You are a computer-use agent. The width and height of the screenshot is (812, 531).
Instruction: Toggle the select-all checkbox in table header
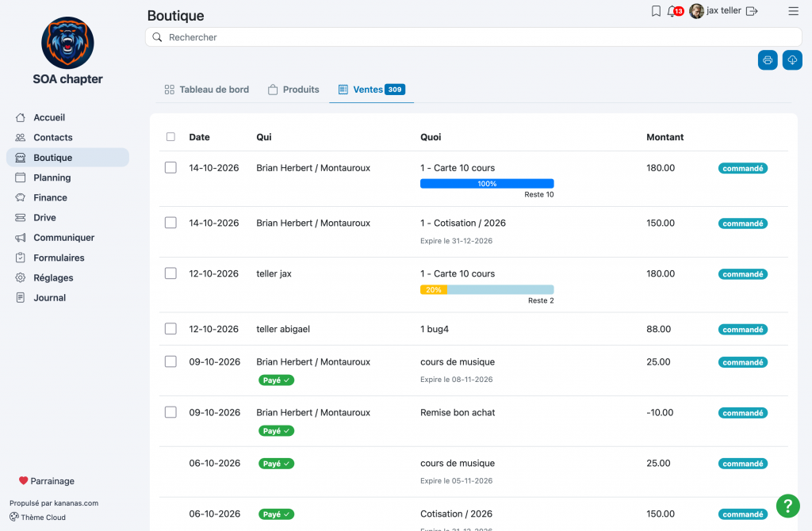pyautogui.click(x=170, y=136)
